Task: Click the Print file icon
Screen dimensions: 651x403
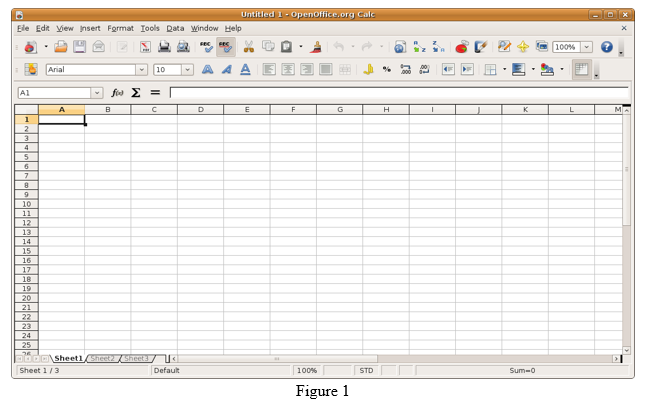Action: click(164, 47)
